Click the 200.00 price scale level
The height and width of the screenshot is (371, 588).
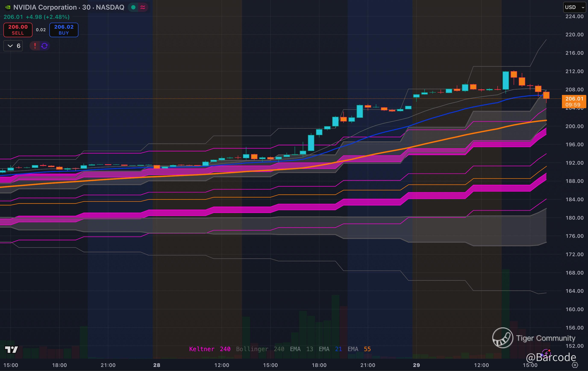[x=574, y=126]
